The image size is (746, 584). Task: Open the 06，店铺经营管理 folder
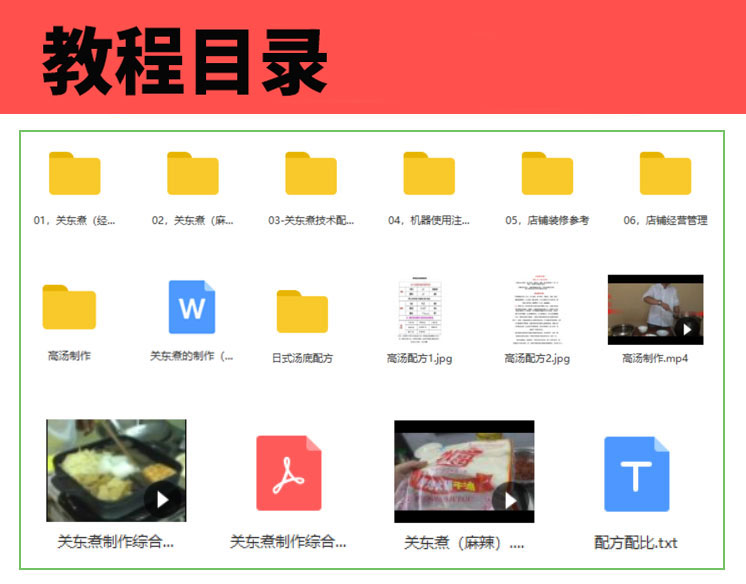click(x=665, y=174)
